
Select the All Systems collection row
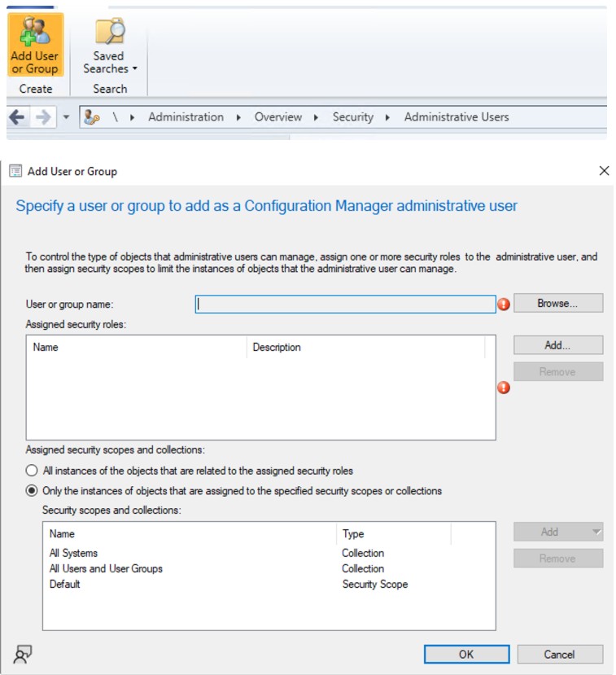pos(73,553)
